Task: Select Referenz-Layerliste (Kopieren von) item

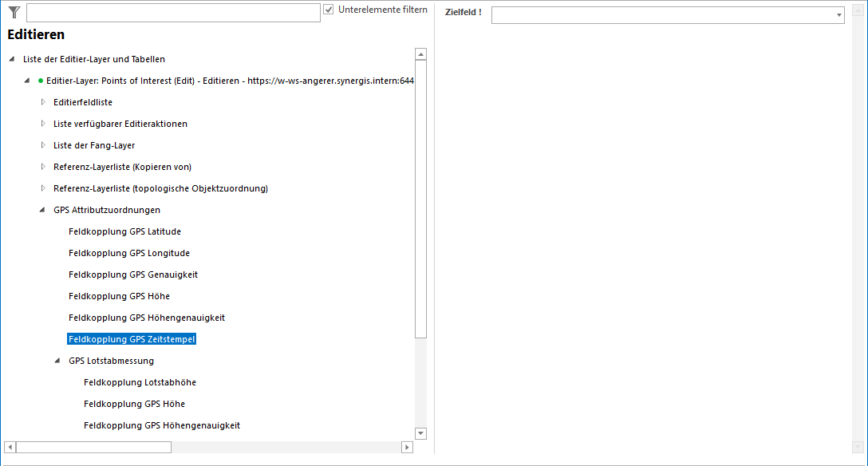Action: [122, 167]
